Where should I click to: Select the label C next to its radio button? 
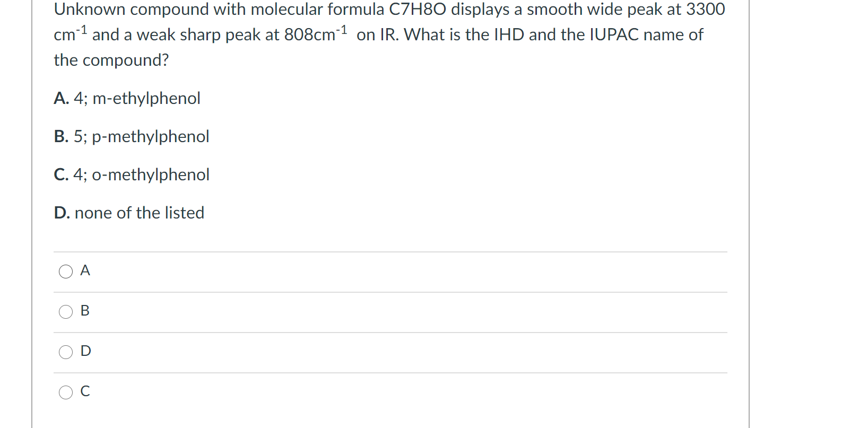85,391
